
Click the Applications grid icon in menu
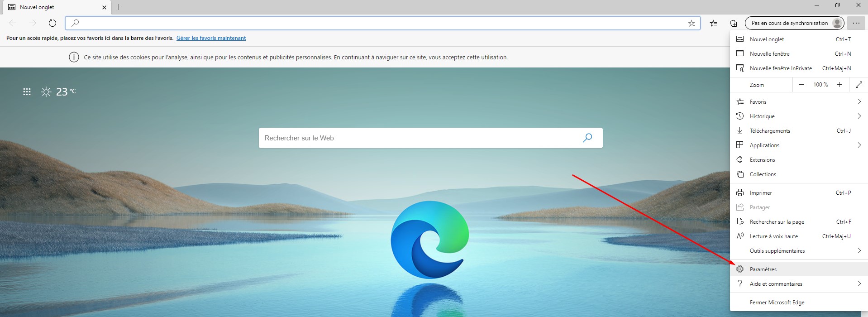(x=740, y=145)
